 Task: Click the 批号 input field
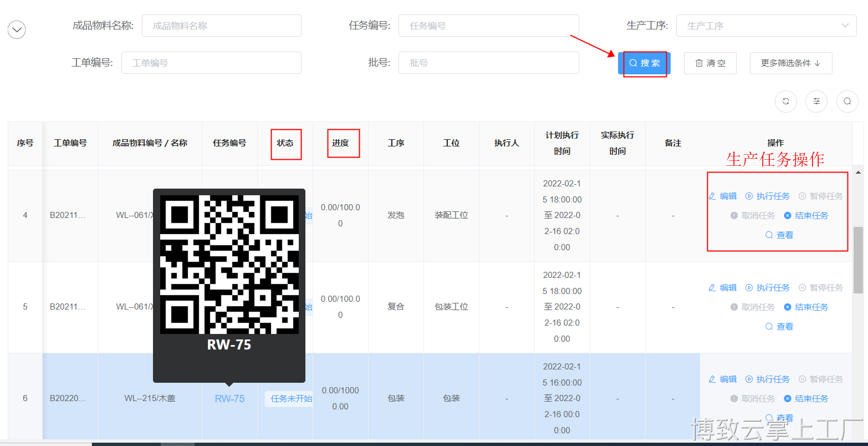click(489, 63)
